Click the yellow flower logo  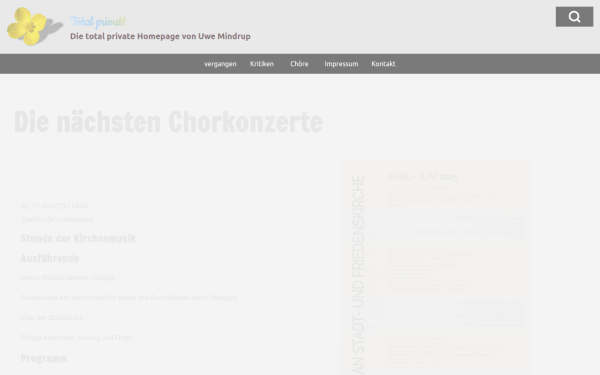[35, 26]
